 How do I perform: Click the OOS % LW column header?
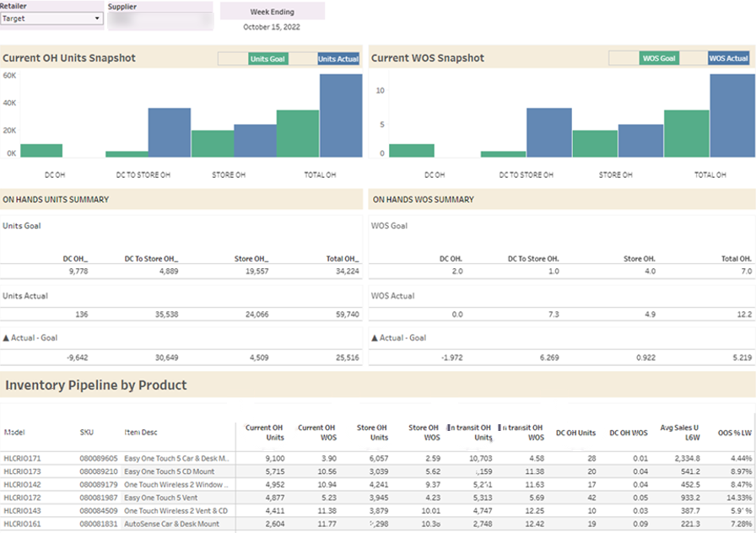(734, 433)
